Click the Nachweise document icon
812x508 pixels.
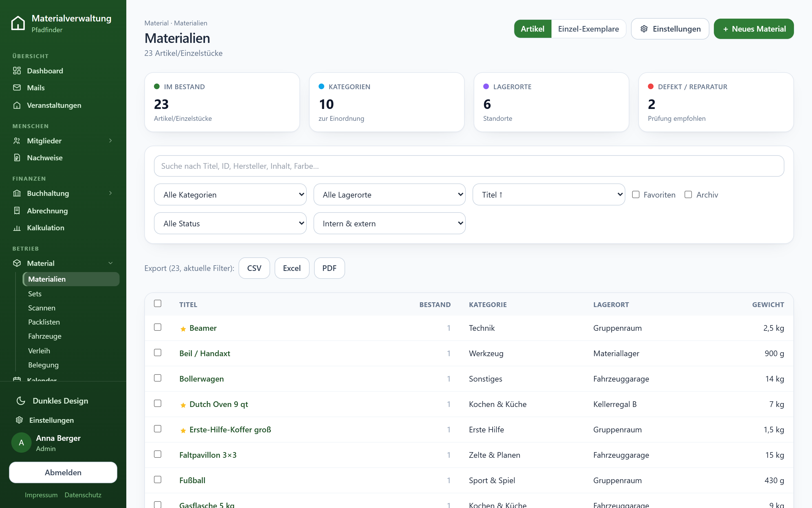[17, 157]
